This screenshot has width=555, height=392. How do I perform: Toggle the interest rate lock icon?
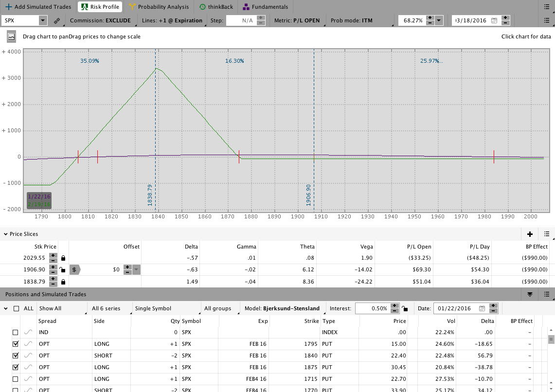(x=405, y=308)
